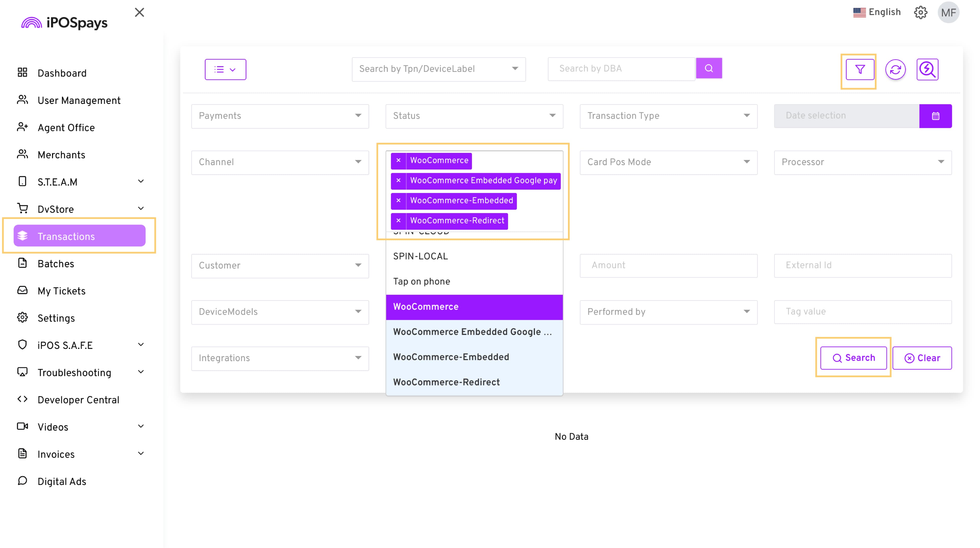Click the Settings gear icon in sidebar
Viewport: 980px width, 548px height.
(22, 317)
